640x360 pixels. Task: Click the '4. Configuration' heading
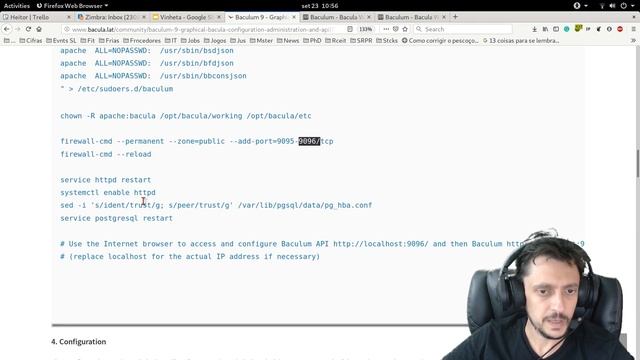click(x=79, y=342)
